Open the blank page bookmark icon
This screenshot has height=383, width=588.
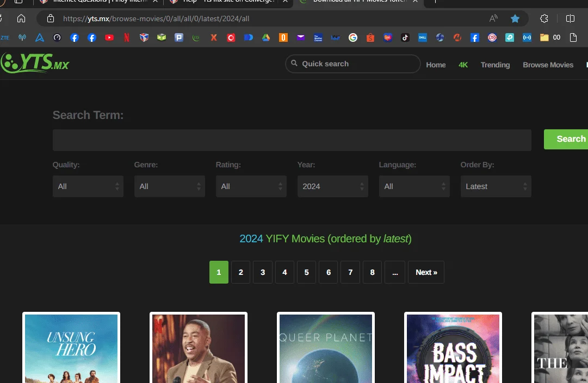click(x=573, y=37)
